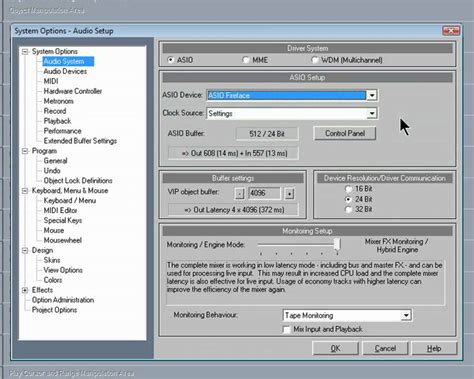The height and width of the screenshot is (379, 474).
Task: Select 24 Bit device resolution
Action: pyautogui.click(x=348, y=199)
